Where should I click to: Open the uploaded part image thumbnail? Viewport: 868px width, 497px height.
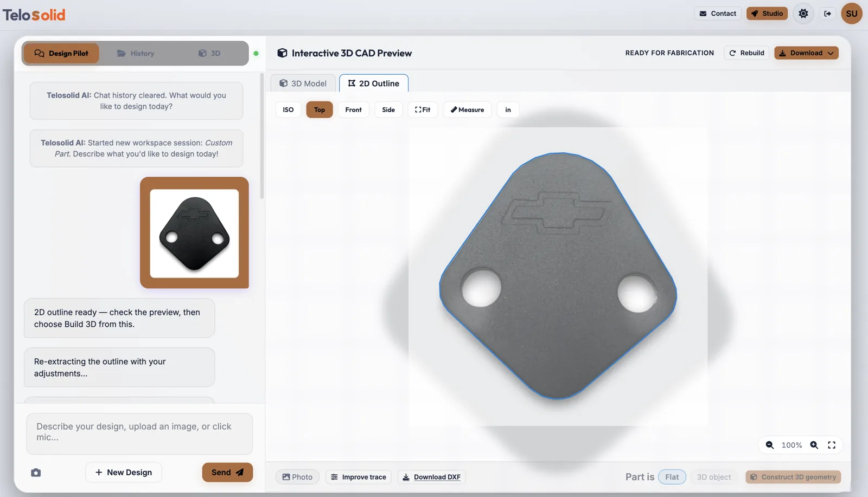coord(194,233)
